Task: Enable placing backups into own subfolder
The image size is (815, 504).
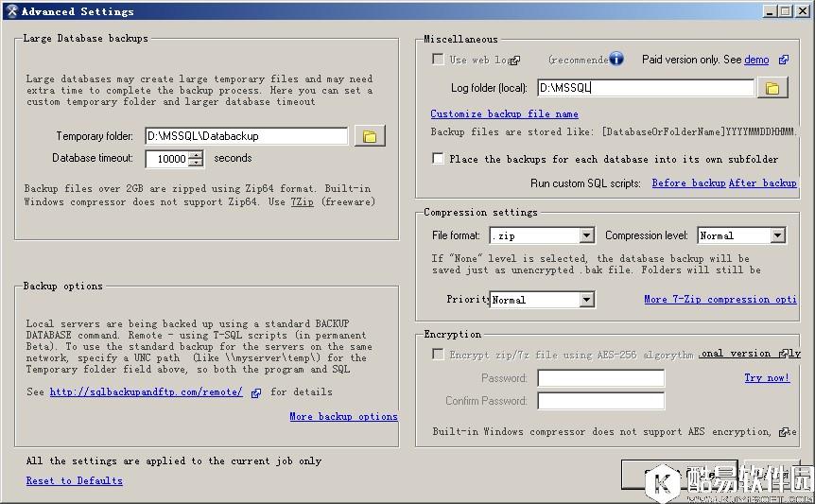Action: (438, 159)
